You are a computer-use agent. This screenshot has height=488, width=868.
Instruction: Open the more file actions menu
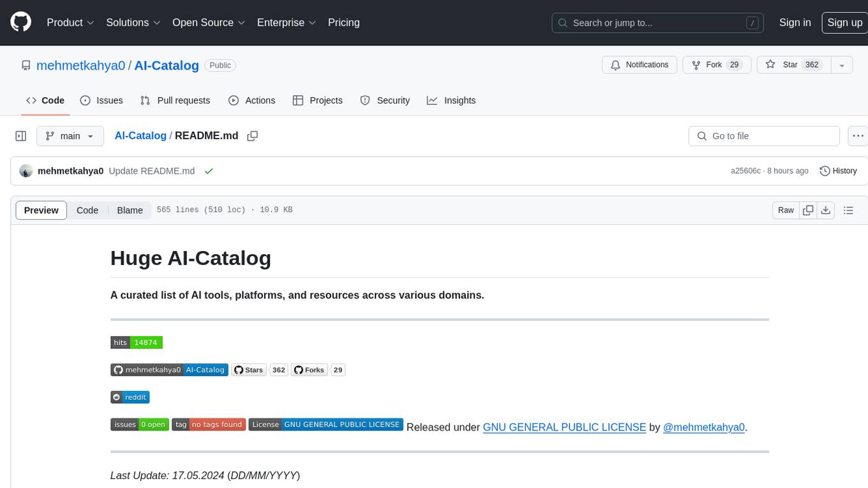tap(858, 136)
